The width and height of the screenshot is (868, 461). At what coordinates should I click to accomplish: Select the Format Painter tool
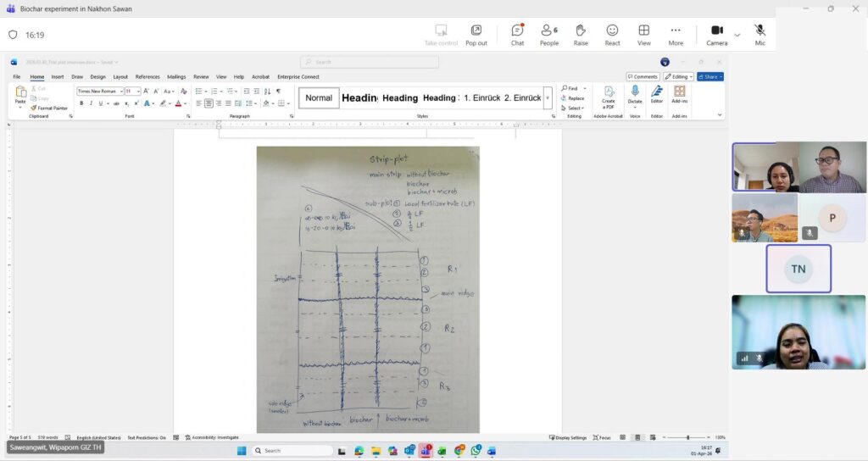[x=49, y=108]
